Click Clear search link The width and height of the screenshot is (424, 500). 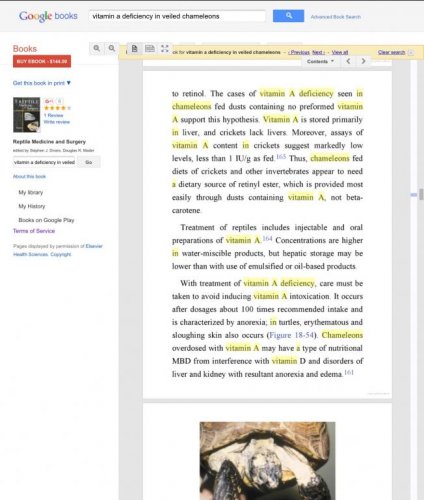pos(391,52)
